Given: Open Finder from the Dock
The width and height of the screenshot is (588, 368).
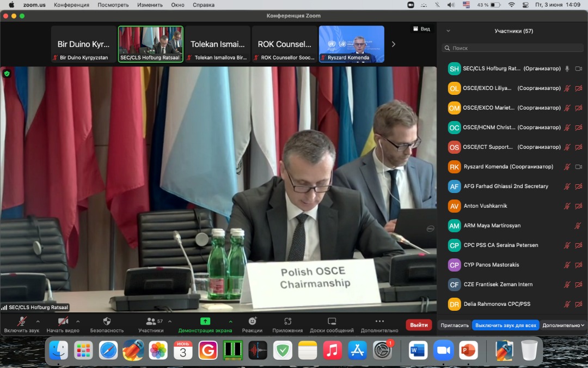Looking at the screenshot, I should pyautogui.click(x=58, y=351).
